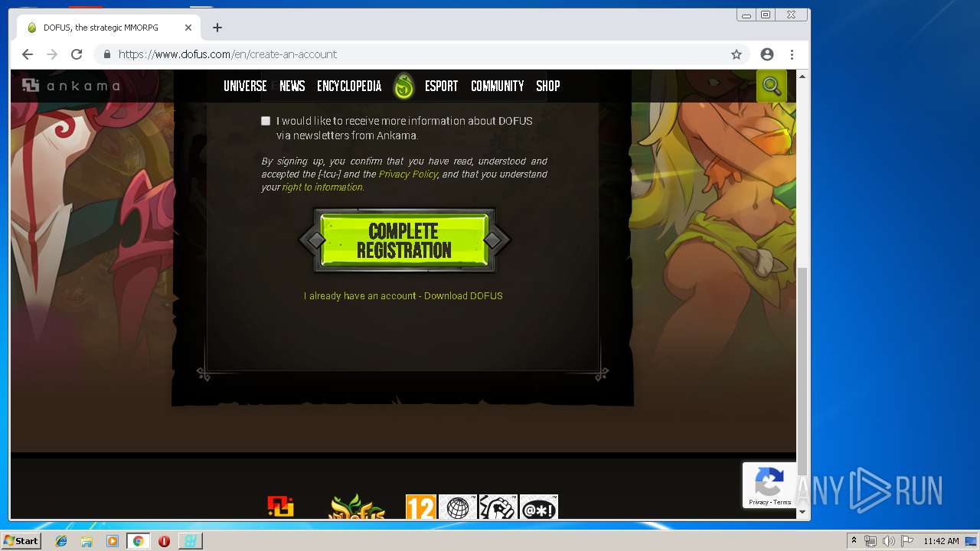The height and width of the screenshot is (551, 980).
Task: Open Chrome three-dot menu
Action: pos(792,54)
